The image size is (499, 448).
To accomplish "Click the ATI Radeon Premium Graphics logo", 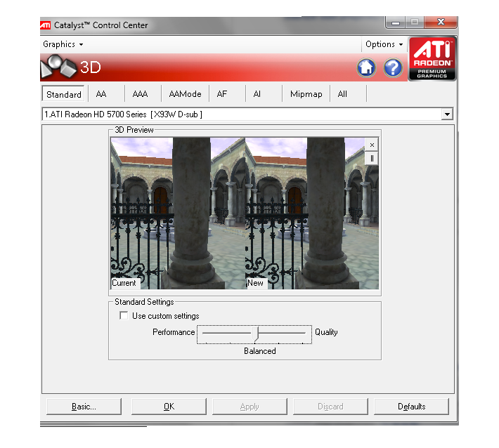I will pos(432,59).
